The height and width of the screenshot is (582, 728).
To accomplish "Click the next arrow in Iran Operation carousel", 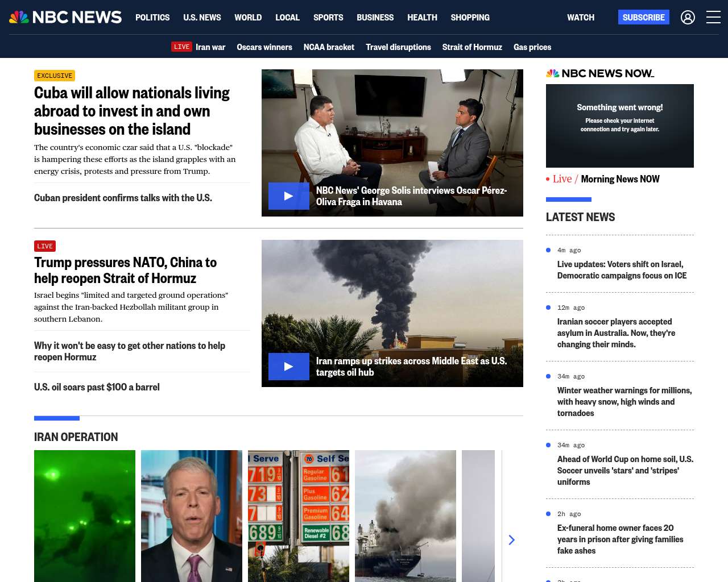I will coord(511,540).
